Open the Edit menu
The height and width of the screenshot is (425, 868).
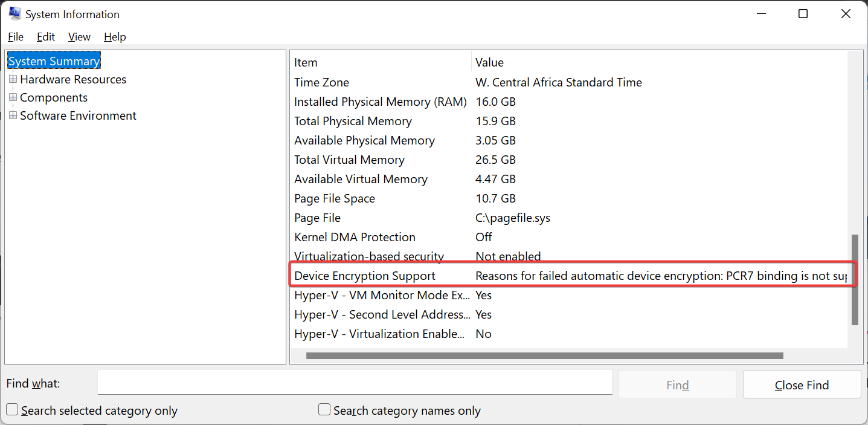pos(46,37)
